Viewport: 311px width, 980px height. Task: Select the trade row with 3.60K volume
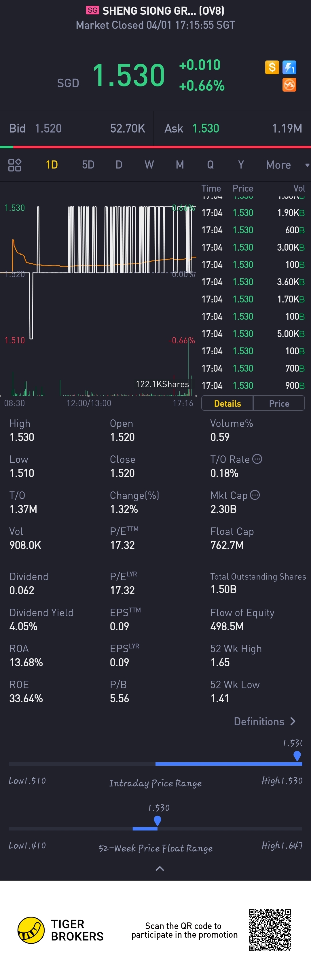(253, 282)
